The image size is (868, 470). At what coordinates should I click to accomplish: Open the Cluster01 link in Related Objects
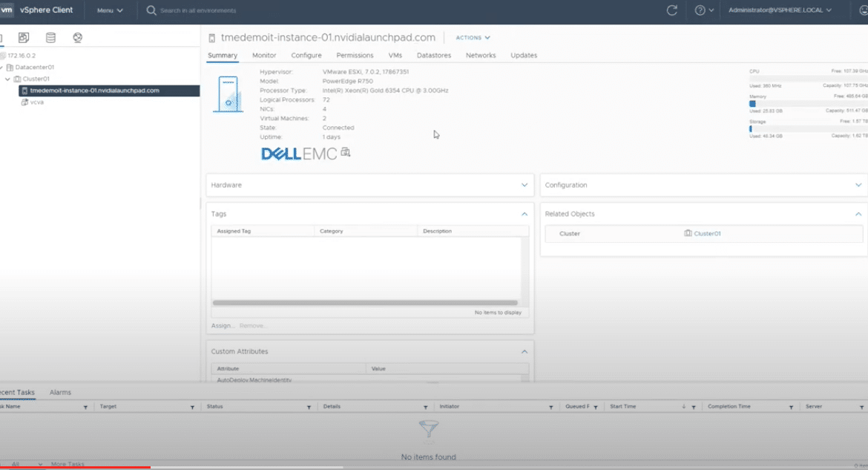point(708,233)
